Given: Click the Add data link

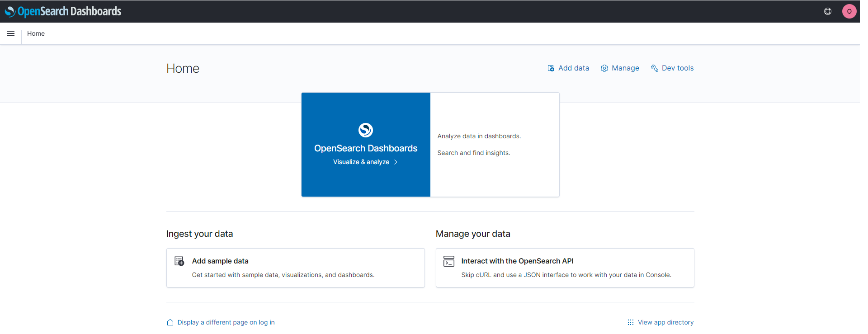Looking at the screenshot, I should [x=568, y=68].
